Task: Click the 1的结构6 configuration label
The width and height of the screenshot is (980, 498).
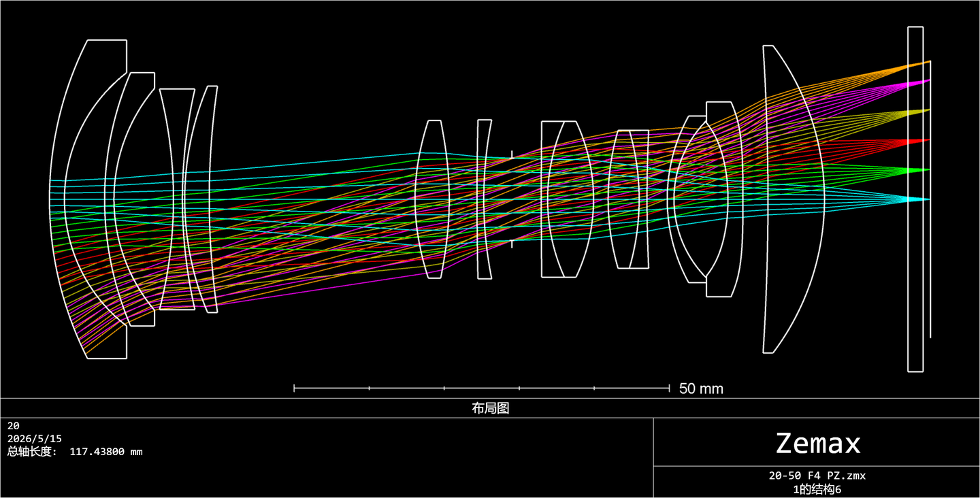Action: click(817, 488)
